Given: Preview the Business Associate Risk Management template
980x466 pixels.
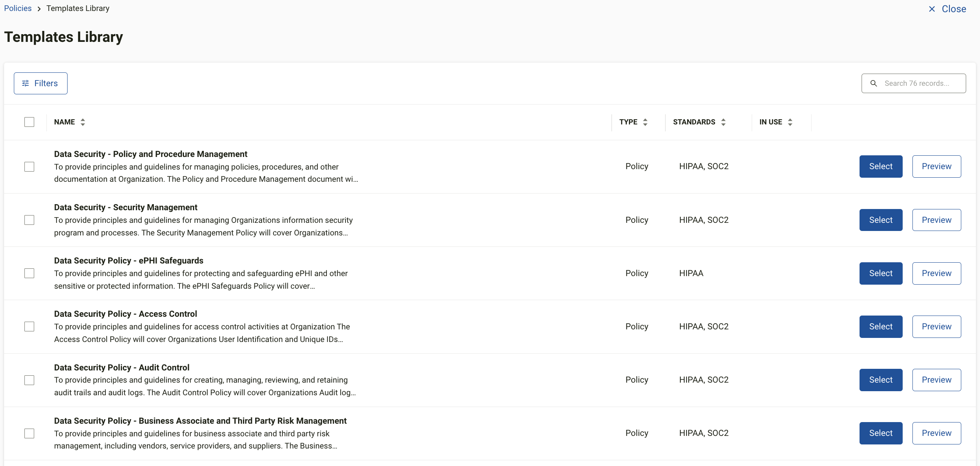Looking at the screenshot, I should (936, 433).
